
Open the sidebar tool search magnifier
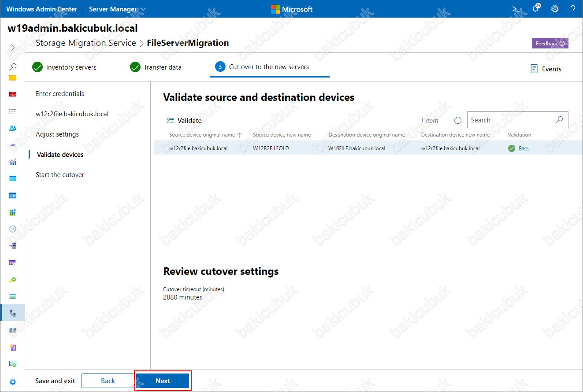(13, 67)
